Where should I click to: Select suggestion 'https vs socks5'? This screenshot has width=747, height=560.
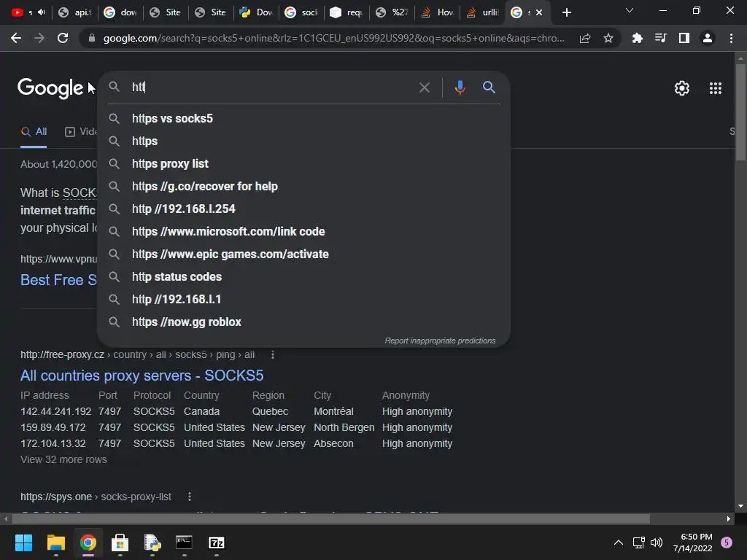click(304, 119)
